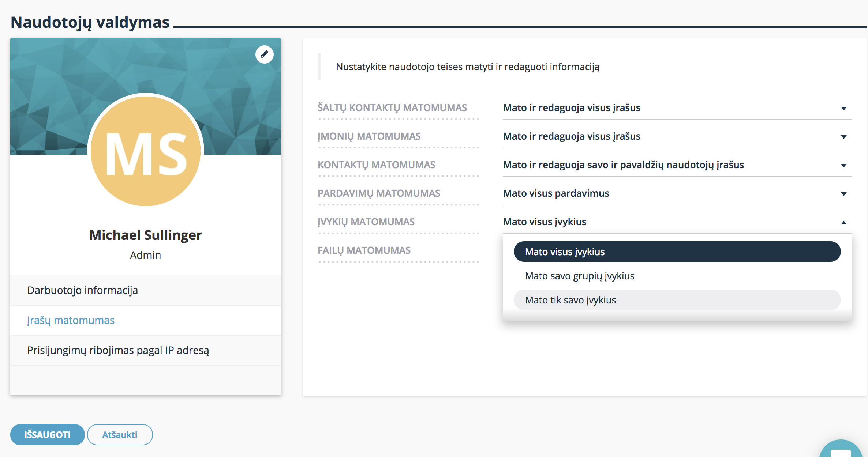Click the KONTAKTŲ MATOMUMAS label
Screen dimensions: 868x457
[x=377, y=165]
